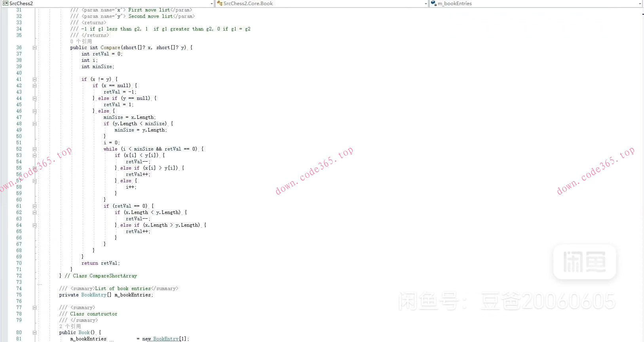
Task: Click the SrcChess2.Core.Book class icon
Action: (220, 3)
